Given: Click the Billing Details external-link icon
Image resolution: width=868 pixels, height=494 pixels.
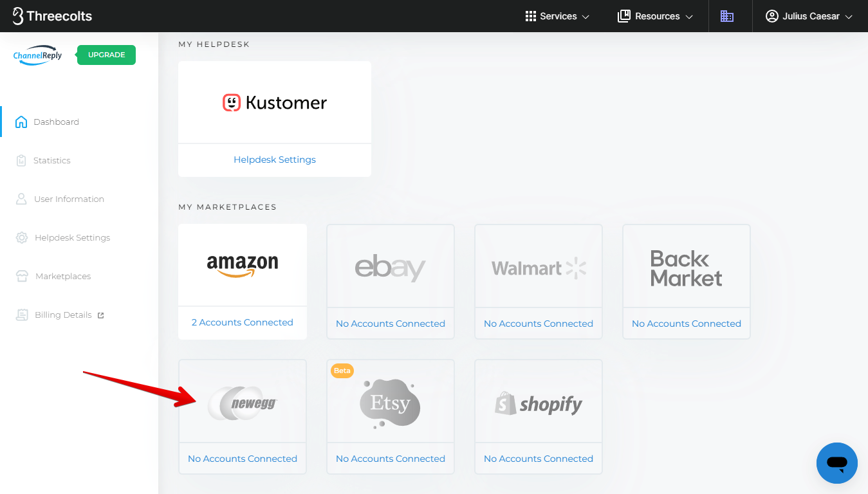Looking at the screenshot, I should click(100, 315).
